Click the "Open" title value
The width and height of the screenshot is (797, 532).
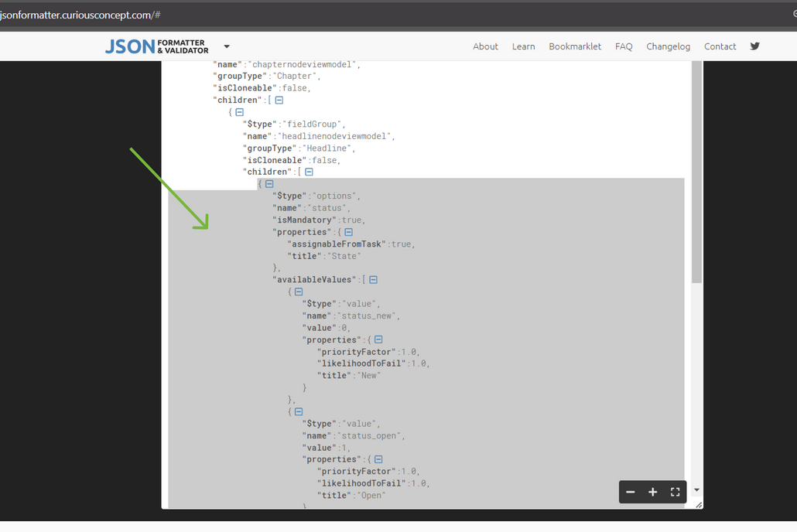coord(371,496)
